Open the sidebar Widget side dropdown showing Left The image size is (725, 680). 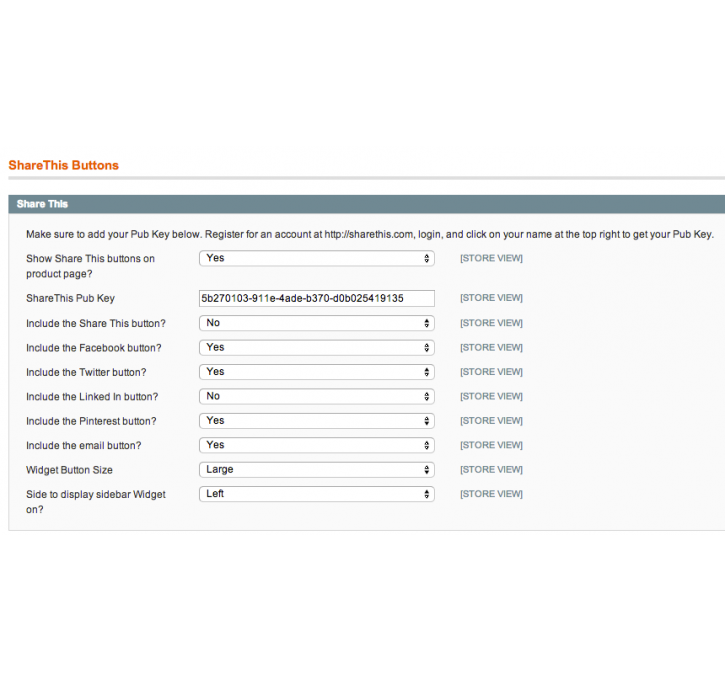tap(317, 494)
